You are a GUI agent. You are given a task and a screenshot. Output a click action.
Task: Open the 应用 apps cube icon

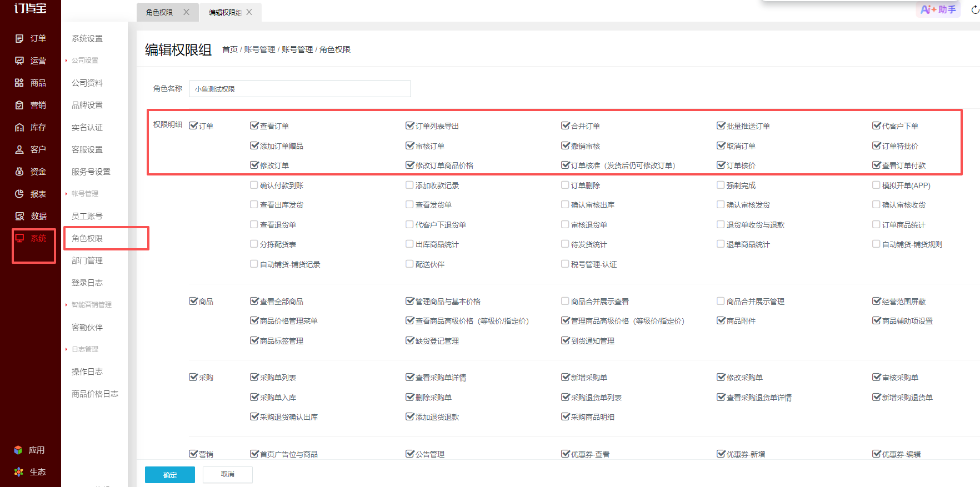(18, 450)
